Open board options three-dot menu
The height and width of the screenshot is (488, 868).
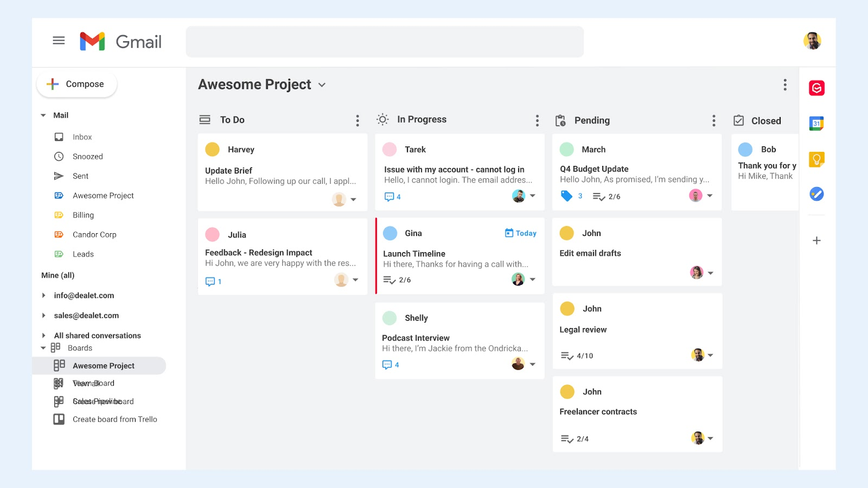(785, 85)
